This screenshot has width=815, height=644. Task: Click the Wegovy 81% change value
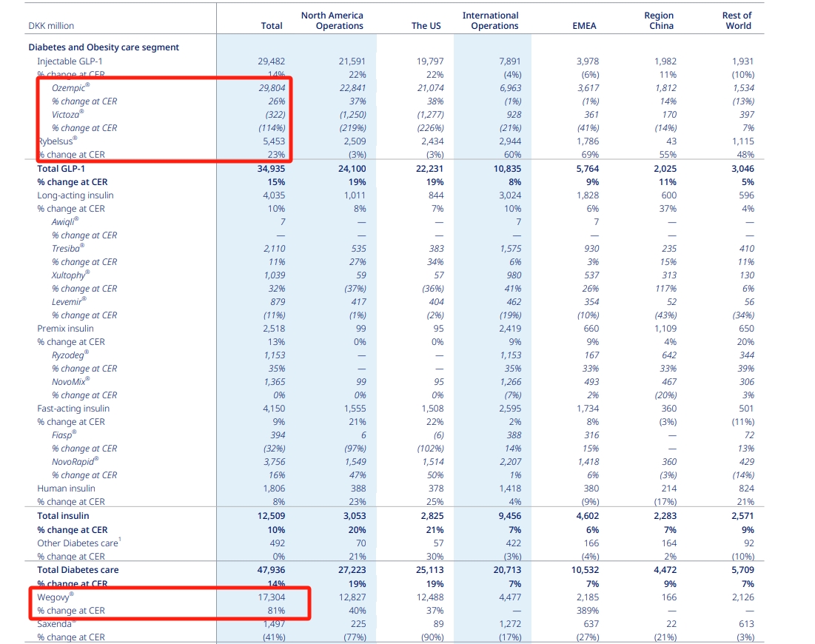pos(276,610)
